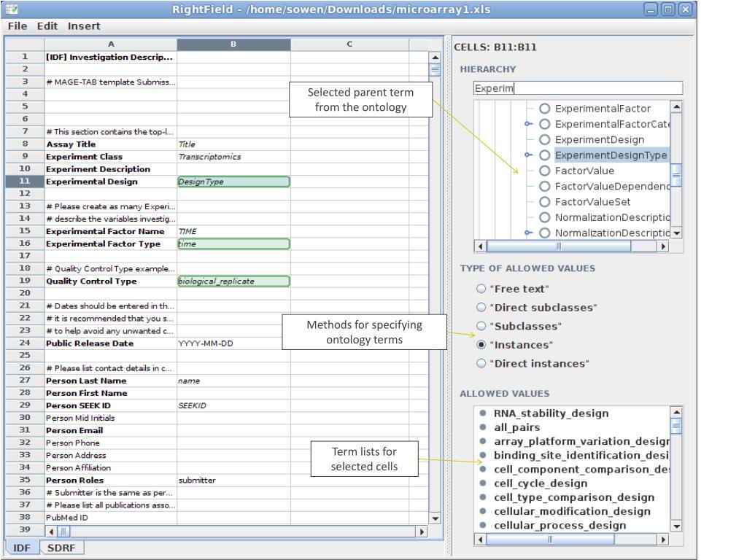Choose the "Subclasses" radio option
This screenshot has height=560, width=747.
[x=481, y=326]
